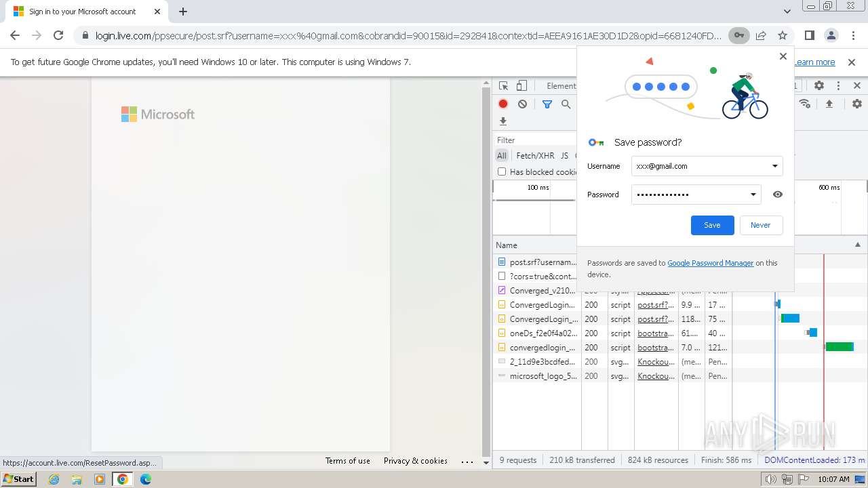
Task: Show password with the eye icon
Action: (778, 195)
